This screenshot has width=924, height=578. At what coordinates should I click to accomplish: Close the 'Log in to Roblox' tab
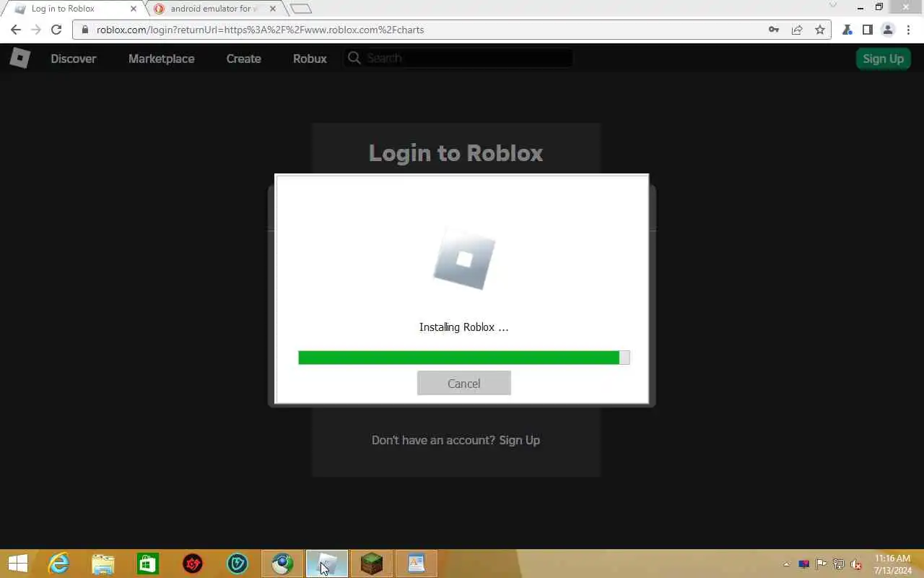134,9
